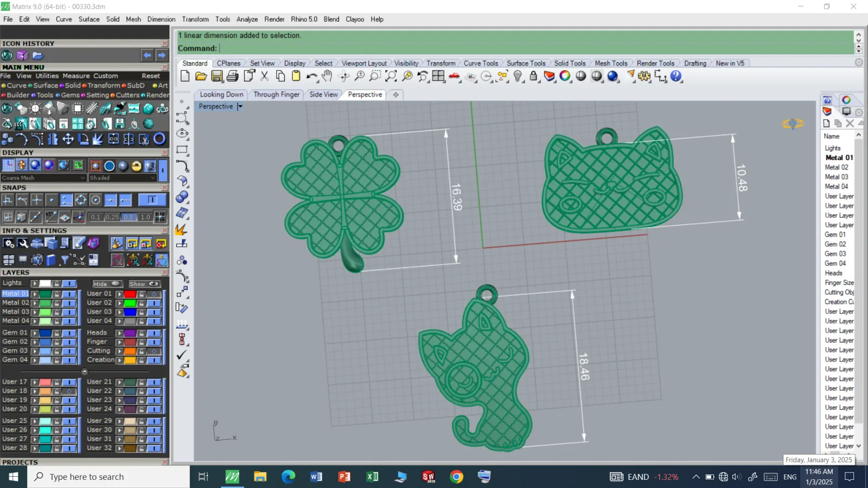Expand the Lights layer arrow
The width and height of the screenshot is (868, 488).
tap(34, 284)
